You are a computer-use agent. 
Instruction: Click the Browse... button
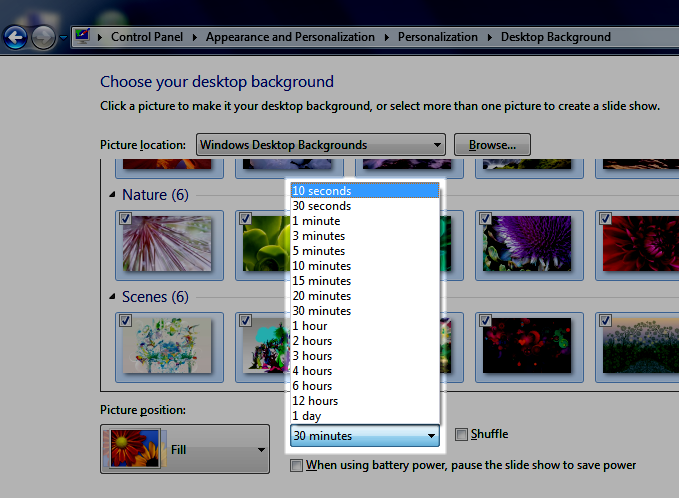coord(492,145)
